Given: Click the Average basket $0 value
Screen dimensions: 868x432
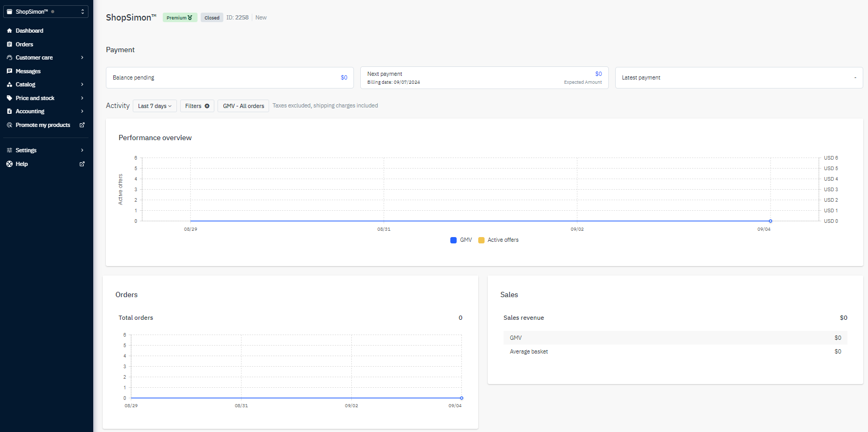Looking at the screenshot, I should pyautogui.click(x=837, y=351).
